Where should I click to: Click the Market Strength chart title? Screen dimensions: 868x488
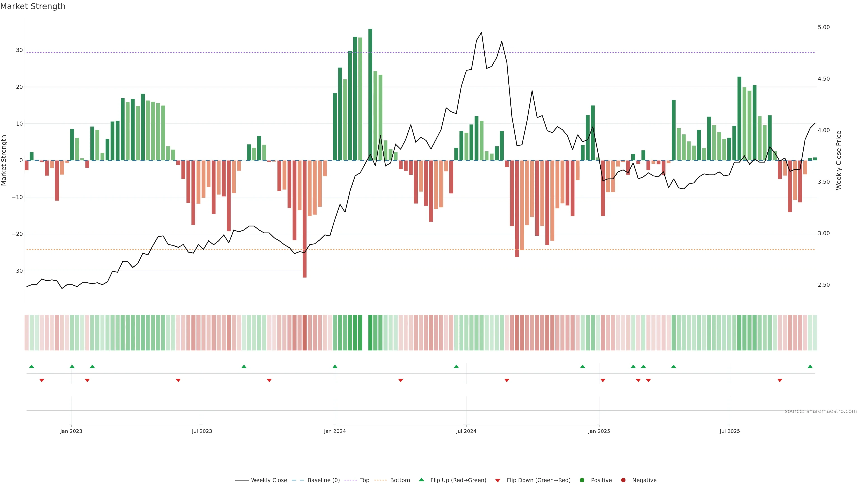[33, 6]
